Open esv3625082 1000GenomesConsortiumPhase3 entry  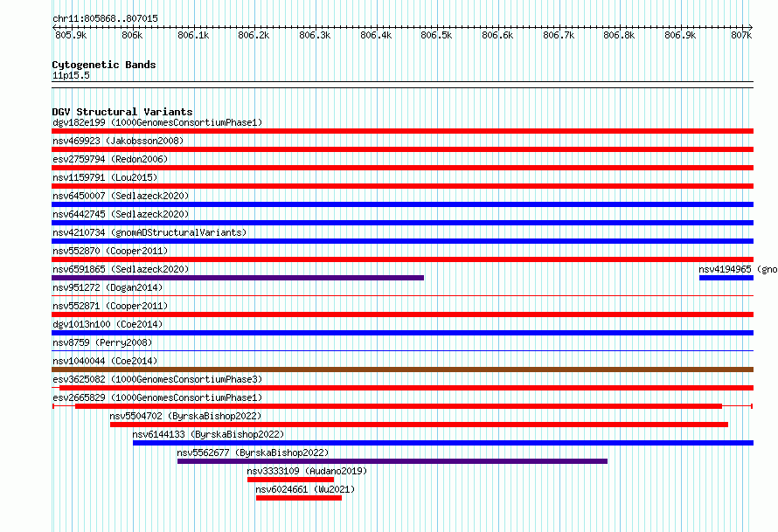click(x=157, y=379)
